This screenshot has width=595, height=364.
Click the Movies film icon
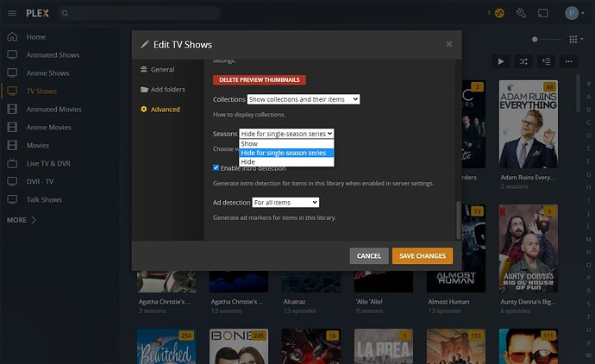pyautogui.click(x=12, y=146)
